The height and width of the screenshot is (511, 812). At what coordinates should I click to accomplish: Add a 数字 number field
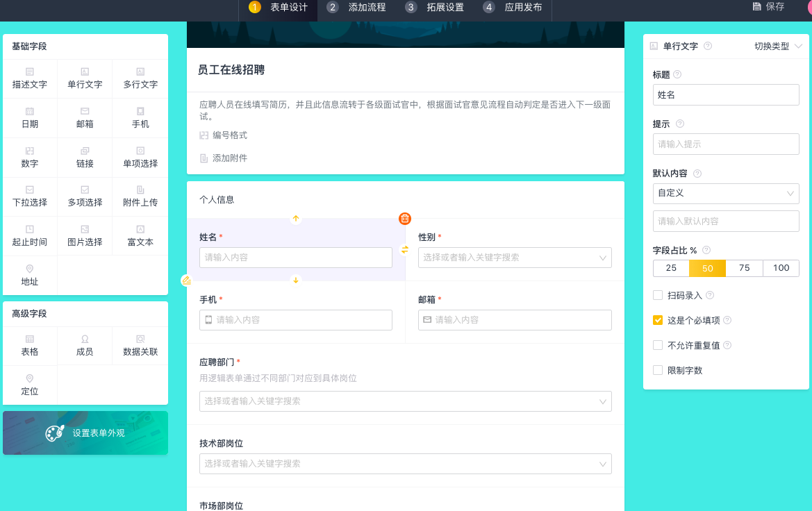[29, 158]
